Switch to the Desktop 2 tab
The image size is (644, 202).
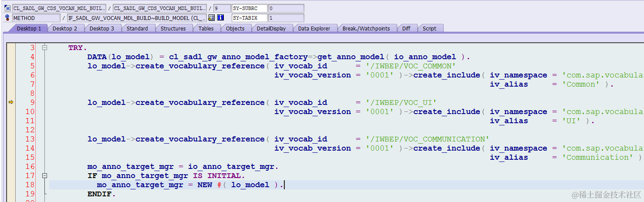(x=65, y=28)
